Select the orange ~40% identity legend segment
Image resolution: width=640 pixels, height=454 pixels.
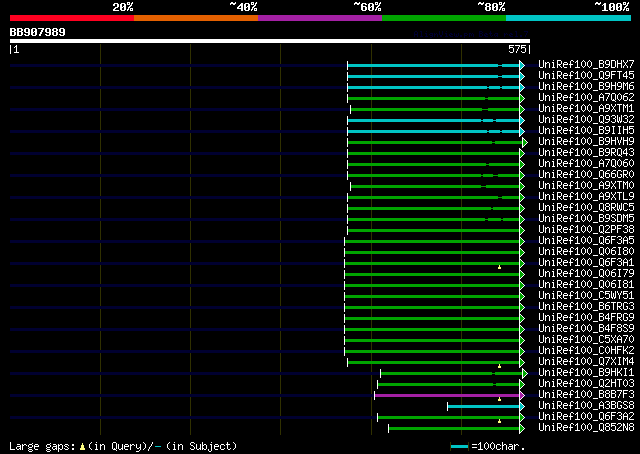click(196, 18)
